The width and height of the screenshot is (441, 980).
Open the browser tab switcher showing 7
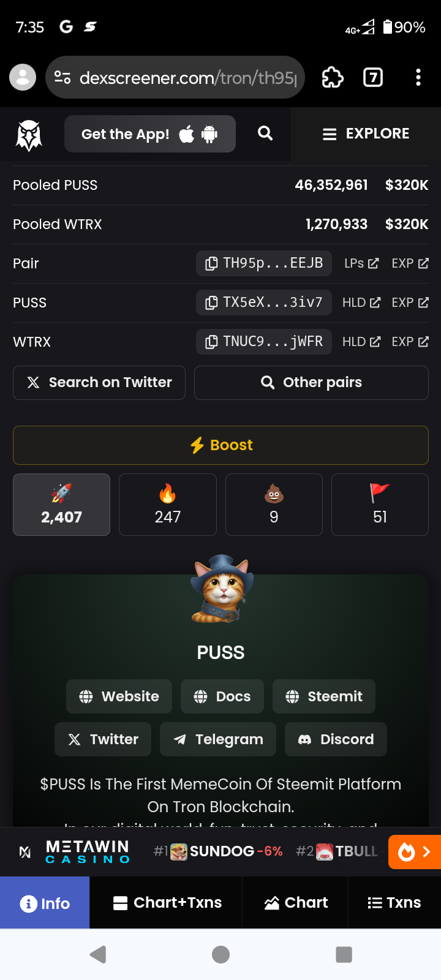(x=373, y=78)
